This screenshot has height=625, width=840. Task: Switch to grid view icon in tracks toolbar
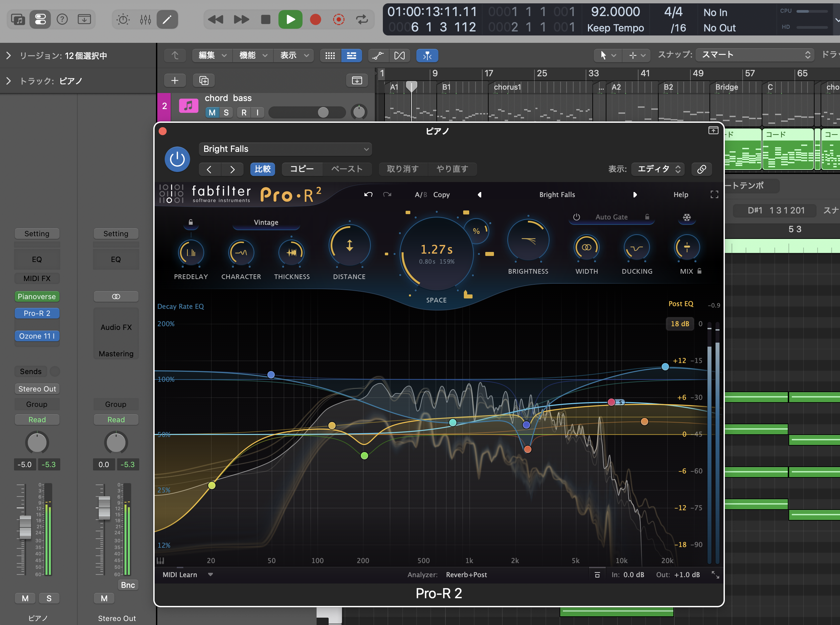point(330,56)
